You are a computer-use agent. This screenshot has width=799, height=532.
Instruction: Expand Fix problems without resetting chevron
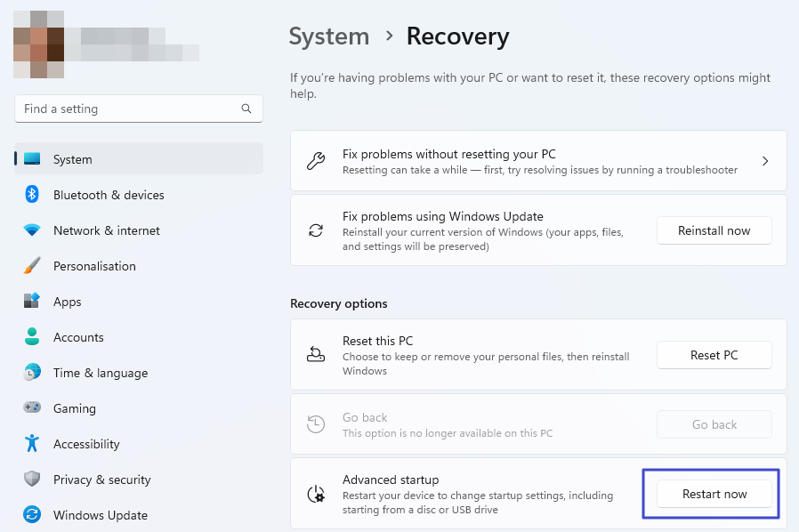(765, 161)
